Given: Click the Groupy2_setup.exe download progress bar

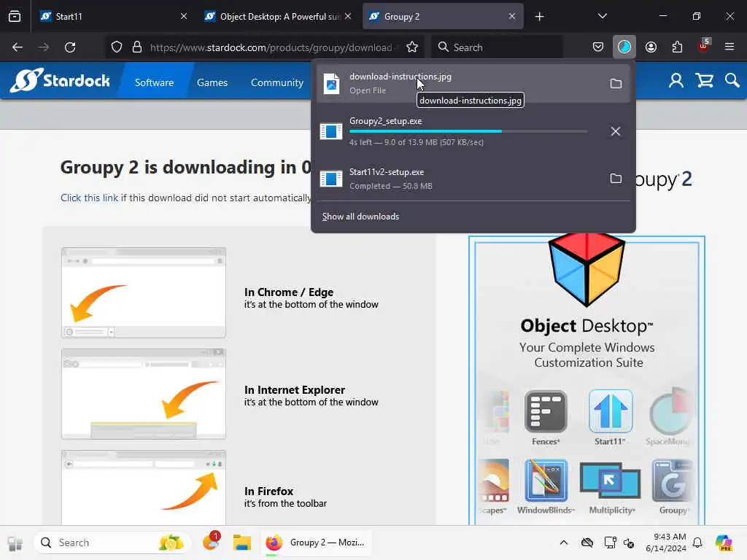Looking at the screenshot, I should coord(468,131).
